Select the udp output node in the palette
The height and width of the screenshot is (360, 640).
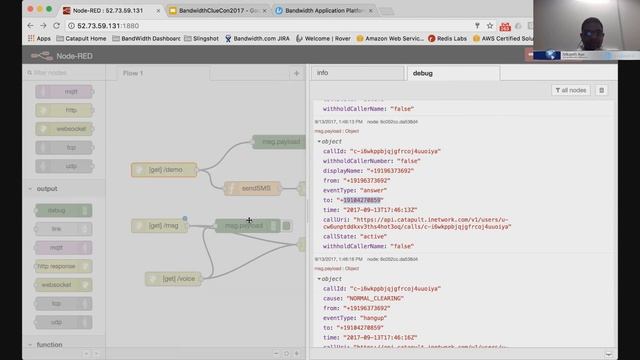point(64,322)
